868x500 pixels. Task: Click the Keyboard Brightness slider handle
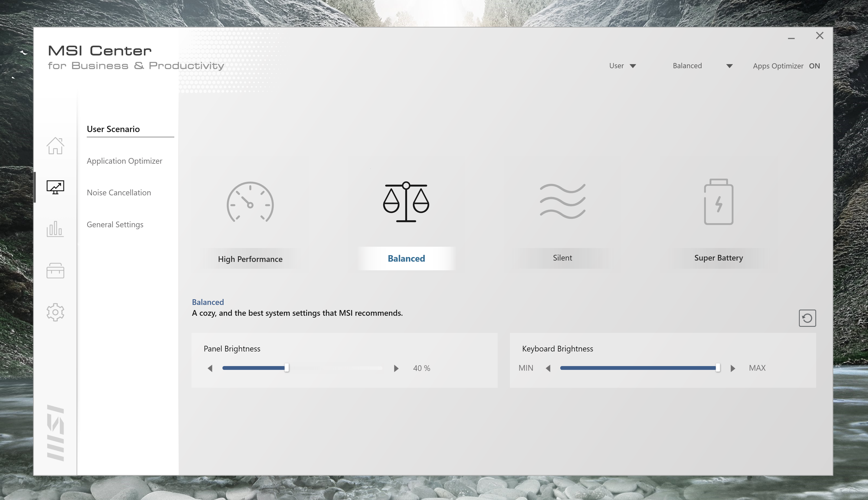coord(718,368)
